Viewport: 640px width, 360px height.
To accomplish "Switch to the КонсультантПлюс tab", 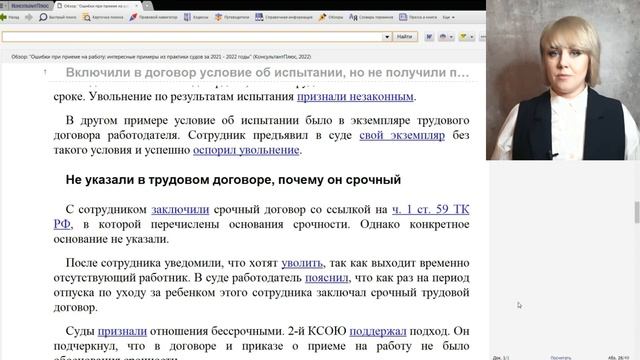I will click(29, 6).
